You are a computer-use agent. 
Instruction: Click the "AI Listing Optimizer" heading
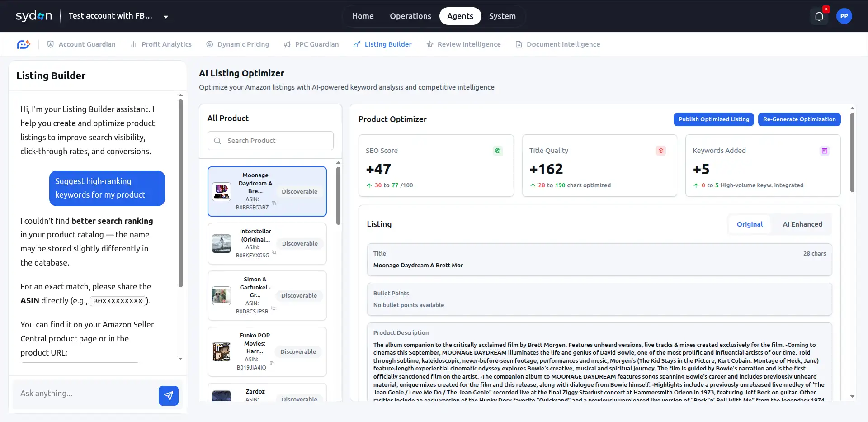pos(242,73)
